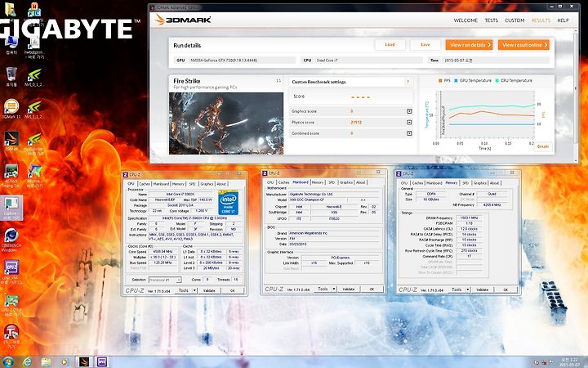Click the Intel Core i7 logo in CPU-Z
Image resolution: width=588 pixels, height=368 pixels.
228,203
